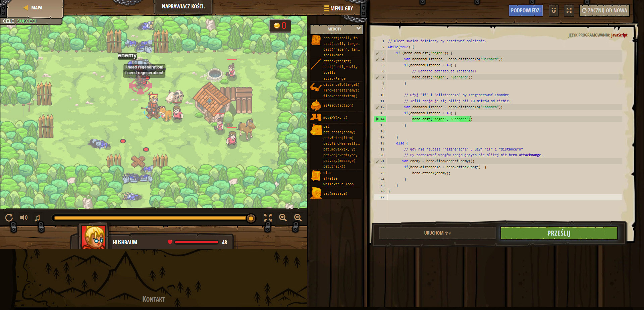Select while-true loop entry
Image resolution: width=644 pixels, height=310 pixels.
338,184
